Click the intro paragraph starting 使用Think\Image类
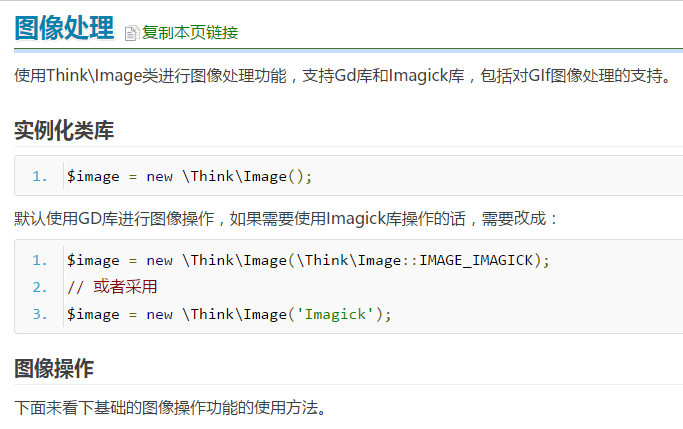 tap(344, 76)
